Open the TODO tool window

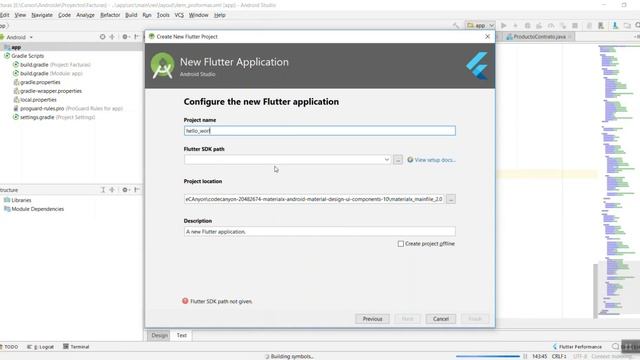9,347
